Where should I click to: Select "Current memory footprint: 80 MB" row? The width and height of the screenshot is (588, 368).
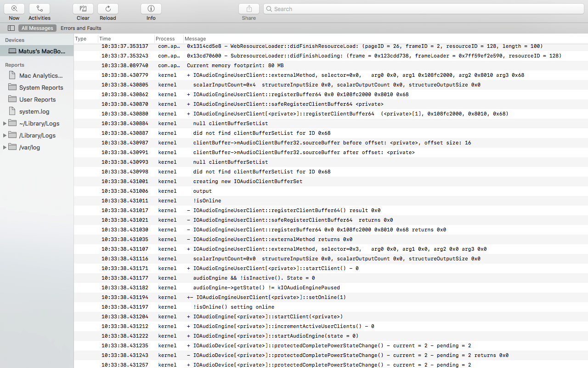[331, 65]
